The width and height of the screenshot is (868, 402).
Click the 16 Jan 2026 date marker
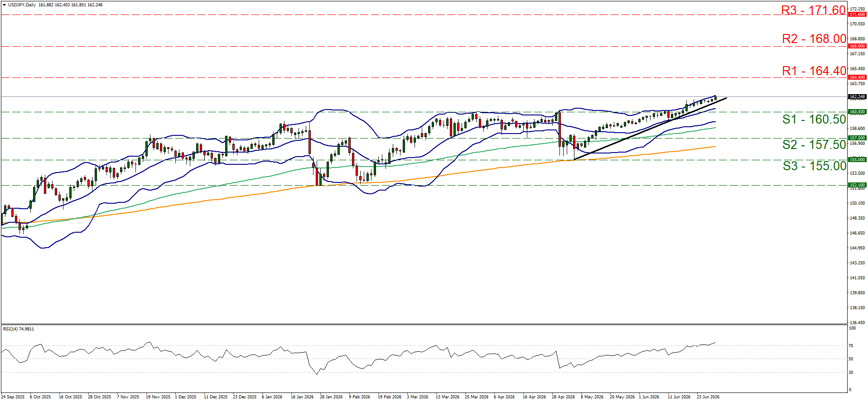pos(302,397)
